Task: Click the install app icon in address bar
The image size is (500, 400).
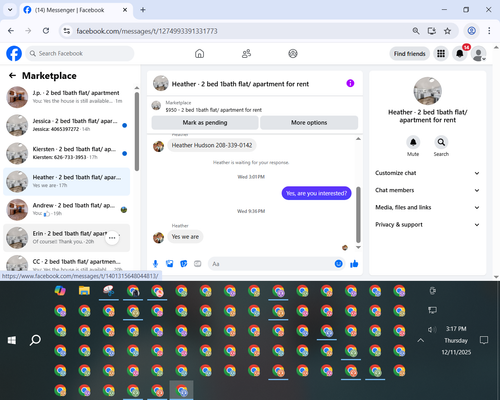Action: (432, 31)
